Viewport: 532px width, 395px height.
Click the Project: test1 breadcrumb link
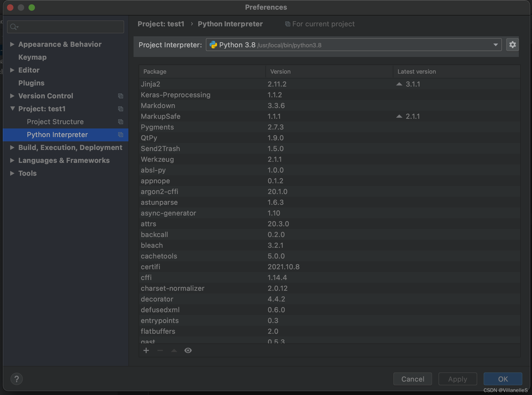click(x=161, y=24)
